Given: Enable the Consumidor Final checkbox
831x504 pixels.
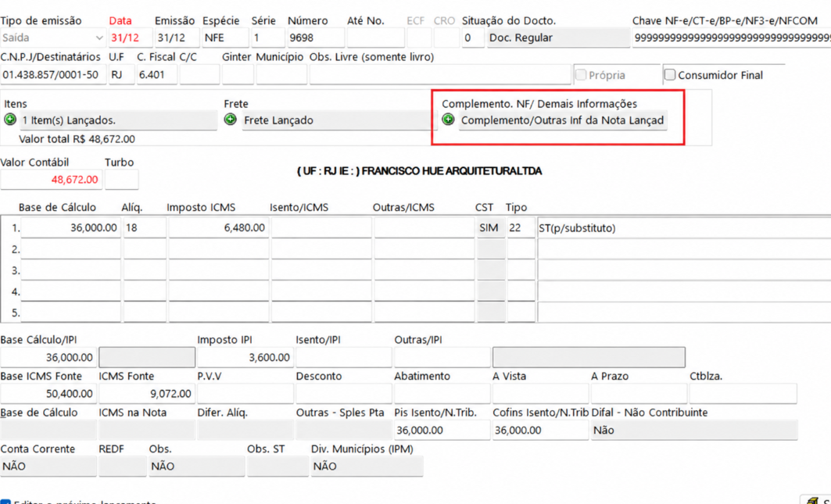Looking at the screenshot, I should click(670, 75).
